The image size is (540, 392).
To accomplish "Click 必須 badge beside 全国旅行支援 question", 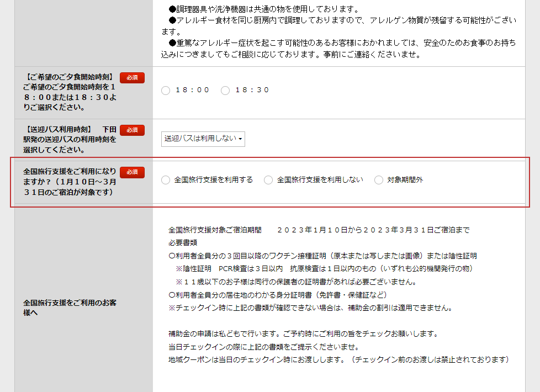I will point(133,172).
